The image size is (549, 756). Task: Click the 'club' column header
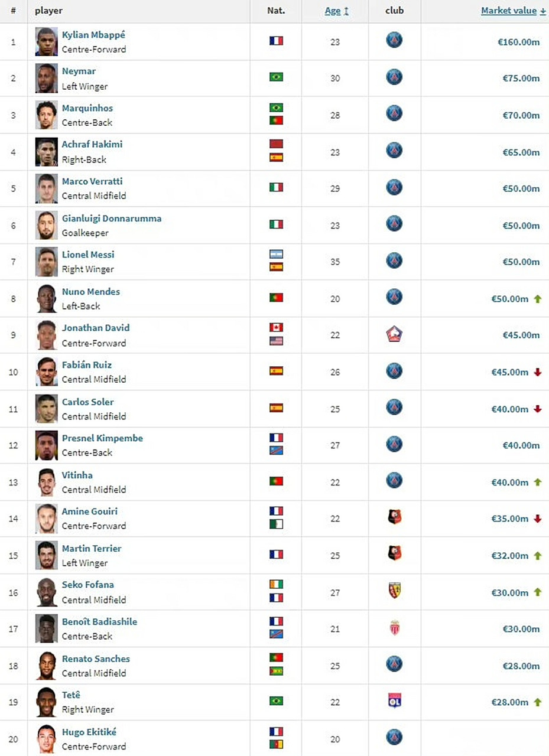click(x=394, y=11)
